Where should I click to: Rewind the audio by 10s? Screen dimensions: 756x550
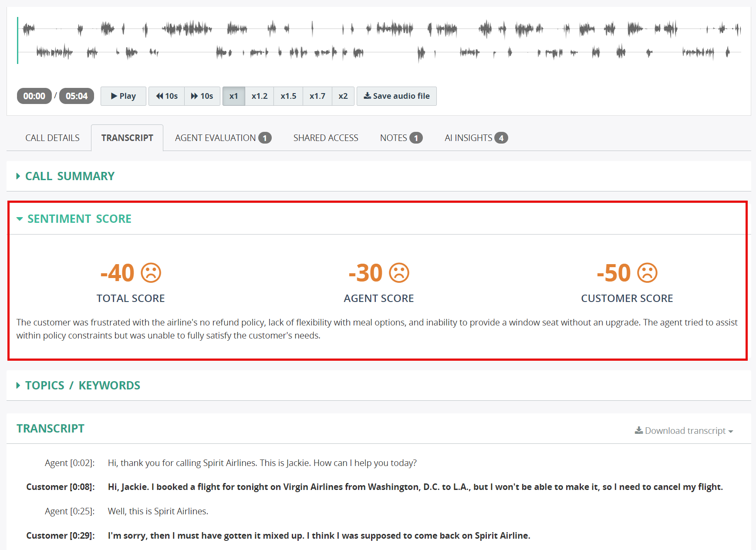click(x=167, y=96)
